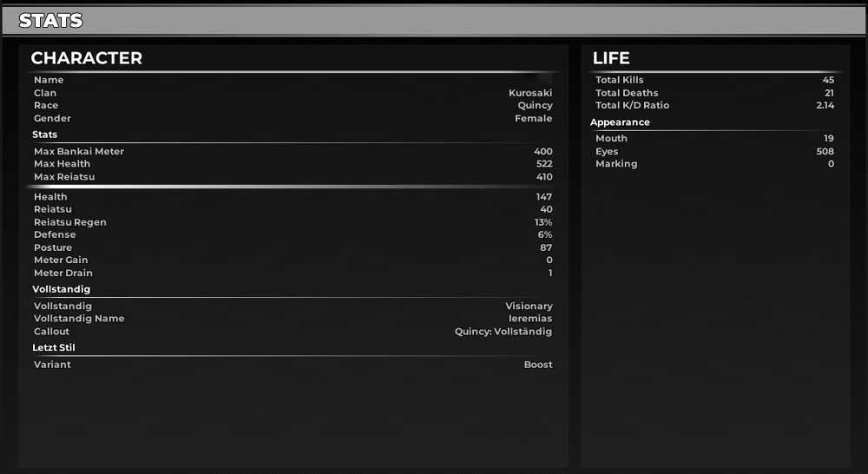Click the Defense label
The height and width of the screenshot is (474, 868).
coord(55,234)
